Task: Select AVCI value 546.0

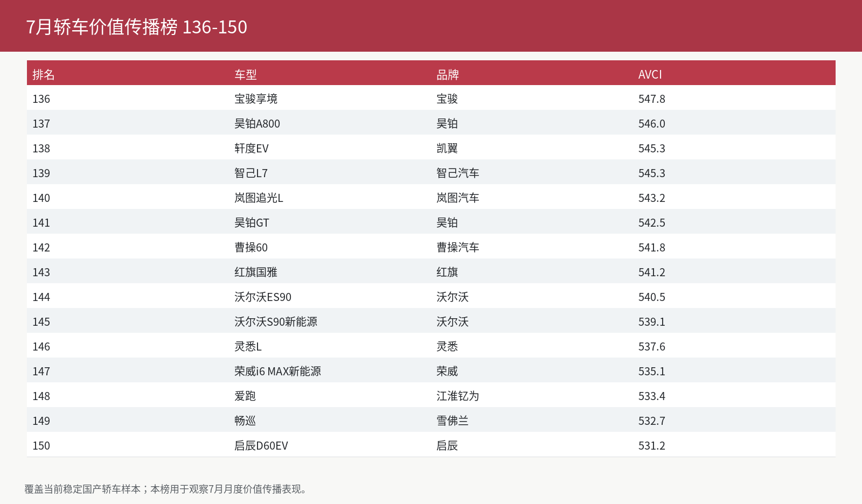Action: pos(652,124)
